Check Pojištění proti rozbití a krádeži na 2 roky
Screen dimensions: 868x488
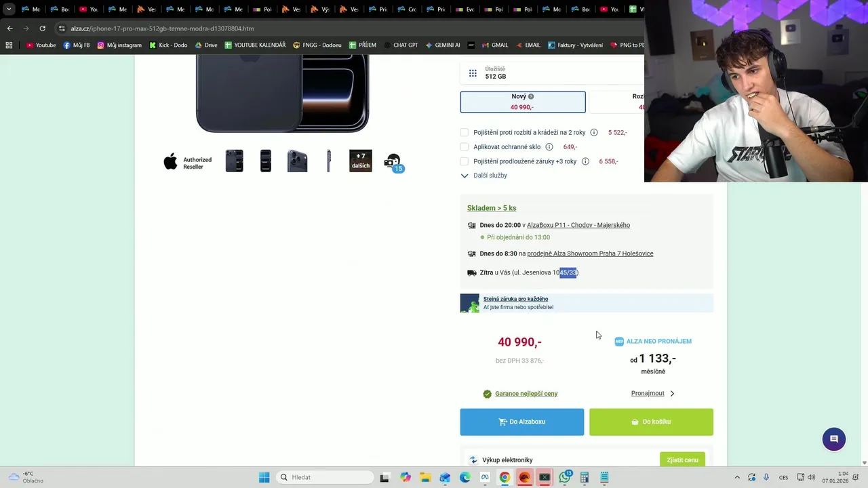pyautogui.click(x=465, y=133)
